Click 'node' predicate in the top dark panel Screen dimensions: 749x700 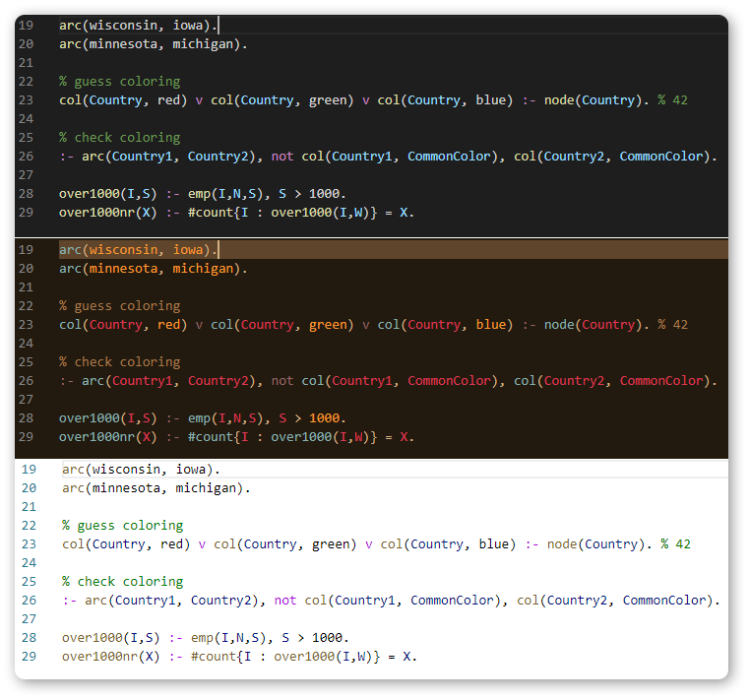(x=559, y=100)
